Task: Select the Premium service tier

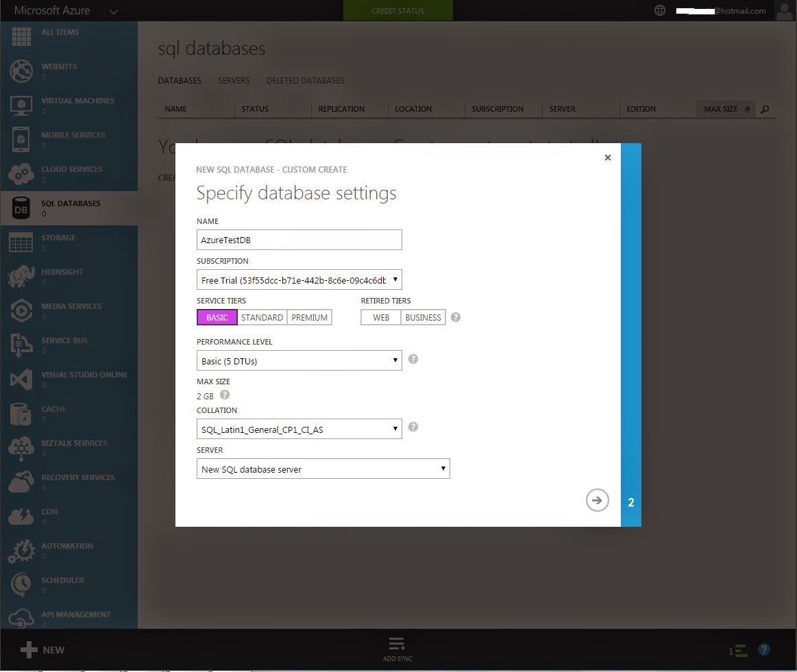Action: (309, 317)
